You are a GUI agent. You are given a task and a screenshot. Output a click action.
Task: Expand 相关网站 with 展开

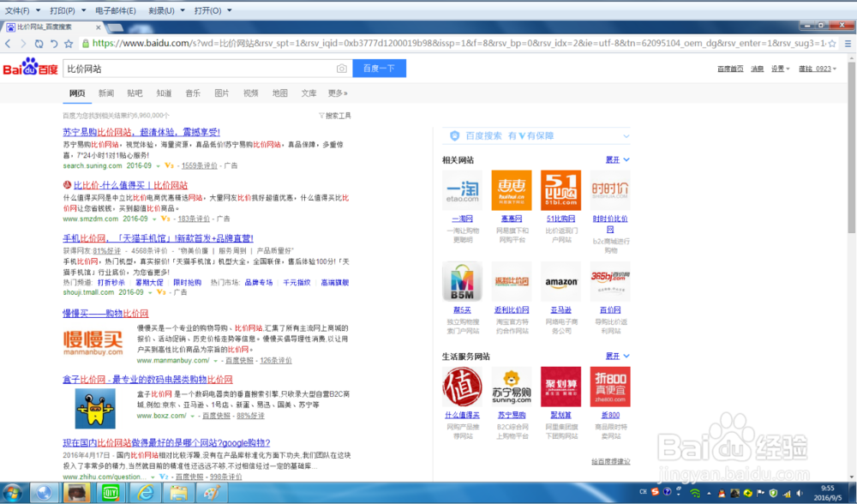click(x=617, y=159)
